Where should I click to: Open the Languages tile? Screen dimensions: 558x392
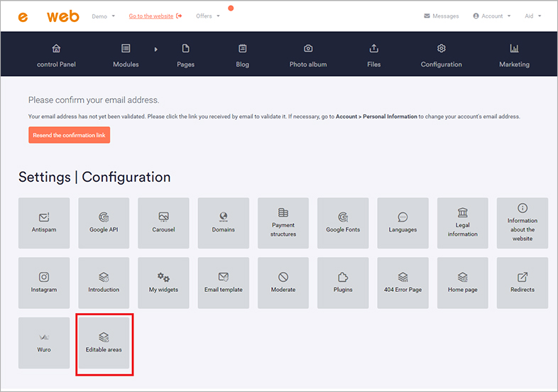click(x=403, y=223)
